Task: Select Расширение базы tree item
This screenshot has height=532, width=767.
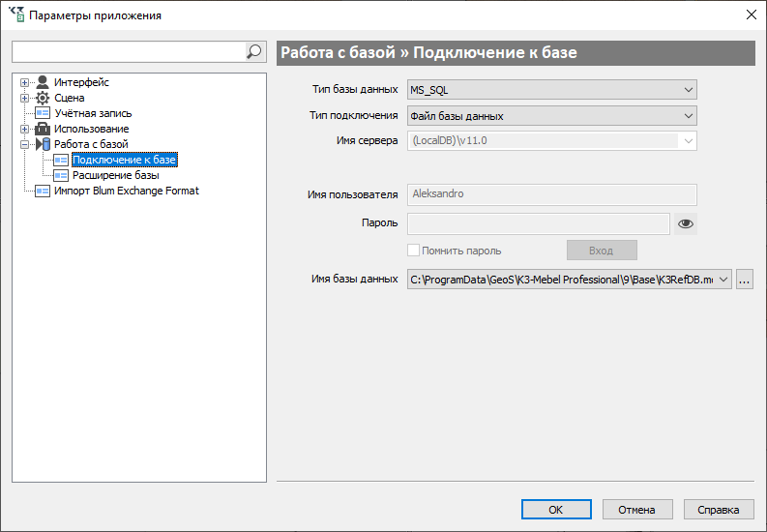Action: coord(116,175)
